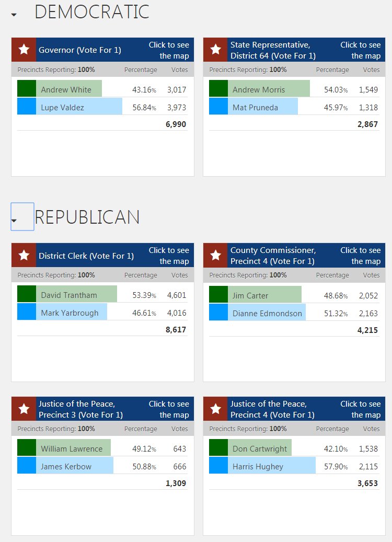Screen dimensions: 392x542
Task: Select David Trantham's green color square
Action: coord(27,294)
